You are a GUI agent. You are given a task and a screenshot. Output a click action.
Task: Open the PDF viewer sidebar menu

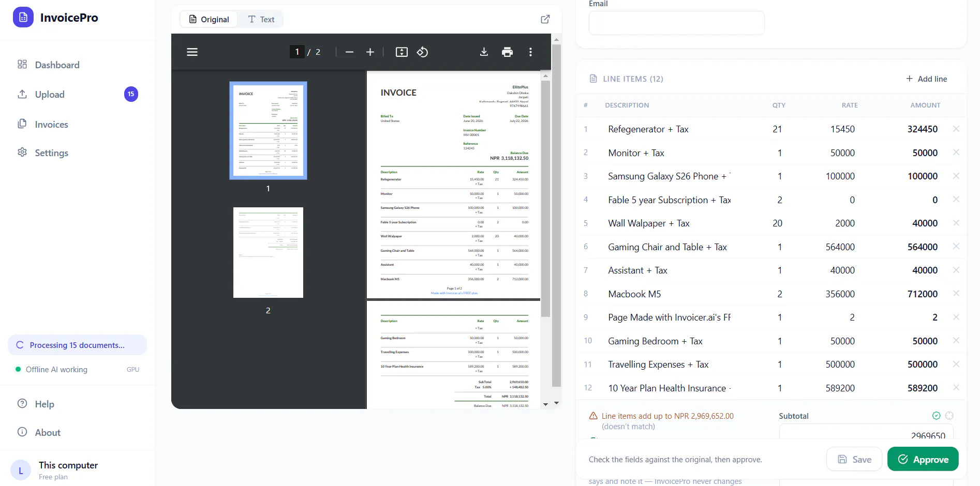click(192, 52)
